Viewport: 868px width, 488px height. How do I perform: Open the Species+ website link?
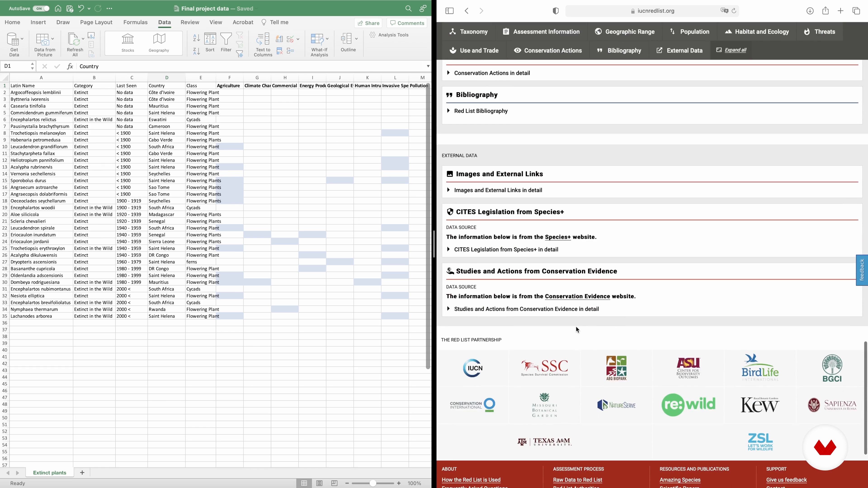click(x=558, y=237)
